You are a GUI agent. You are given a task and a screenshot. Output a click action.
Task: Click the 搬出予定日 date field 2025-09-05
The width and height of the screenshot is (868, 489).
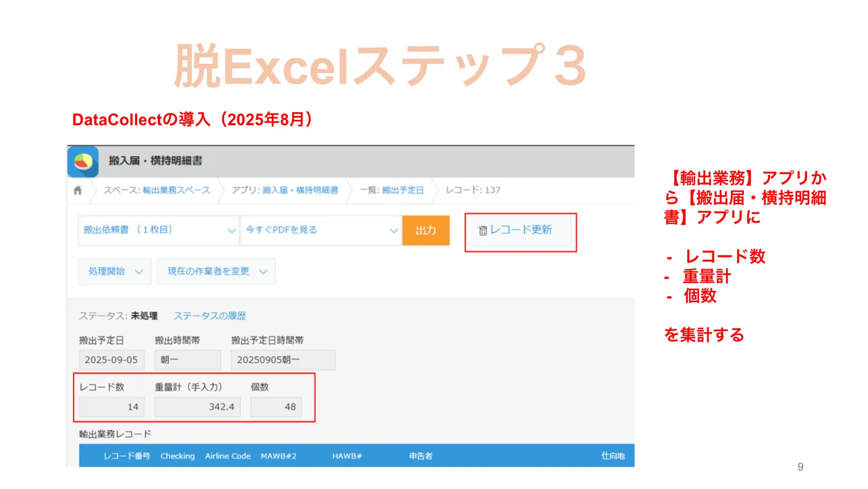(x=112, y=360)
